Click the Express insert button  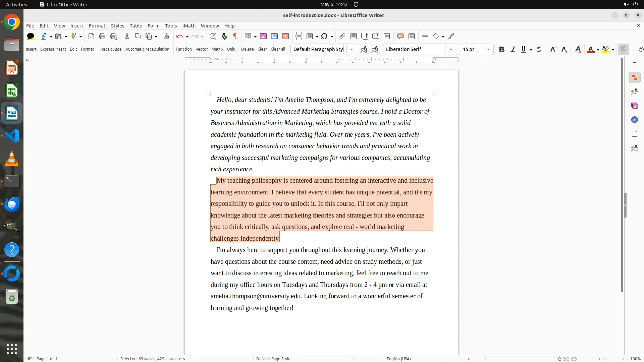tap(53, 49)
